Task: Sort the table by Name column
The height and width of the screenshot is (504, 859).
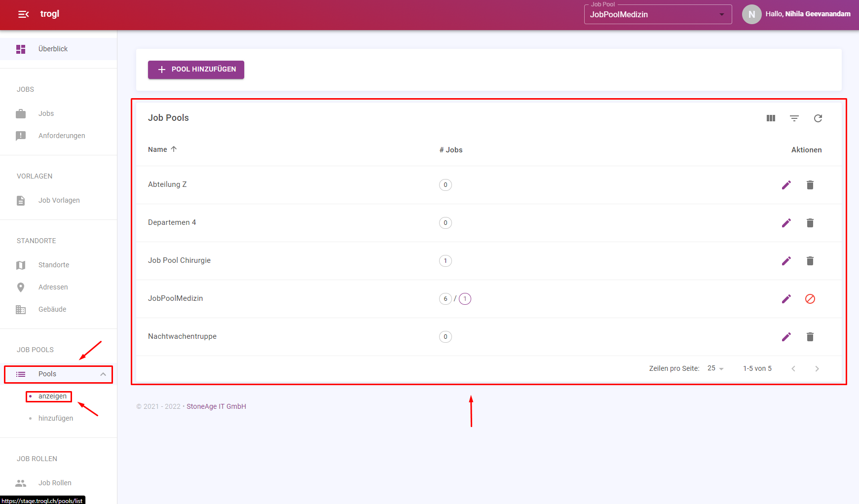Action: [162, 149]
